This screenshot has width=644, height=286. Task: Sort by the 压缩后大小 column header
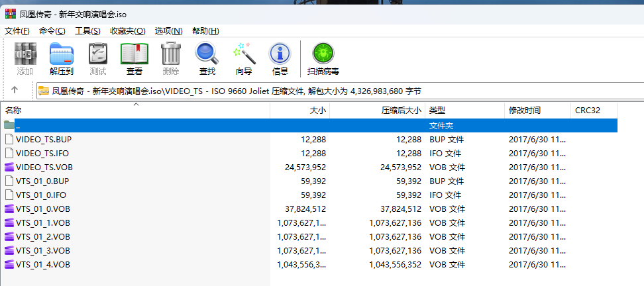click(378, 111)
